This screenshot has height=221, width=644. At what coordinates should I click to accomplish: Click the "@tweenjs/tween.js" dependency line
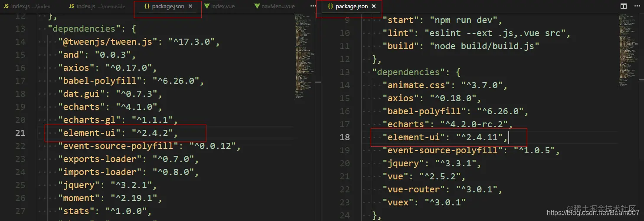[140, 42]
